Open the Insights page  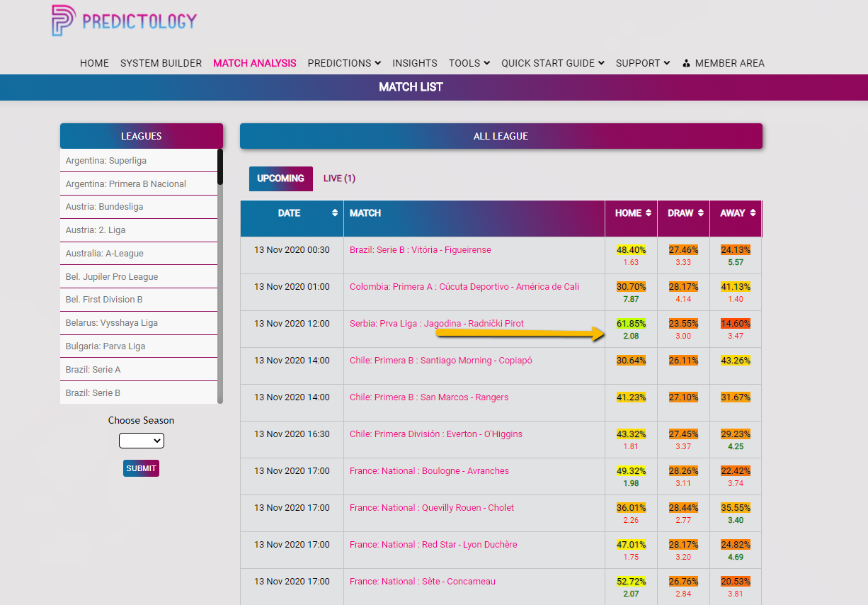[x=415, y=63]
